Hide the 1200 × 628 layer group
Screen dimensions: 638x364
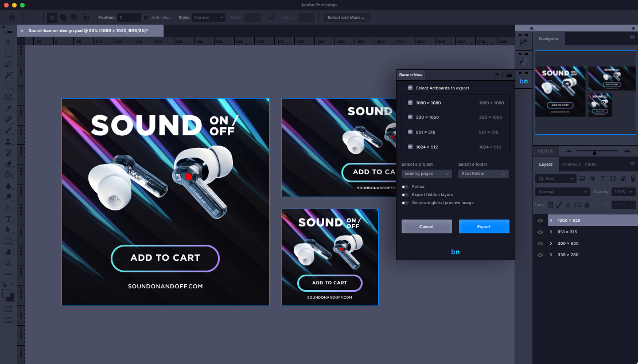point(540,221)
